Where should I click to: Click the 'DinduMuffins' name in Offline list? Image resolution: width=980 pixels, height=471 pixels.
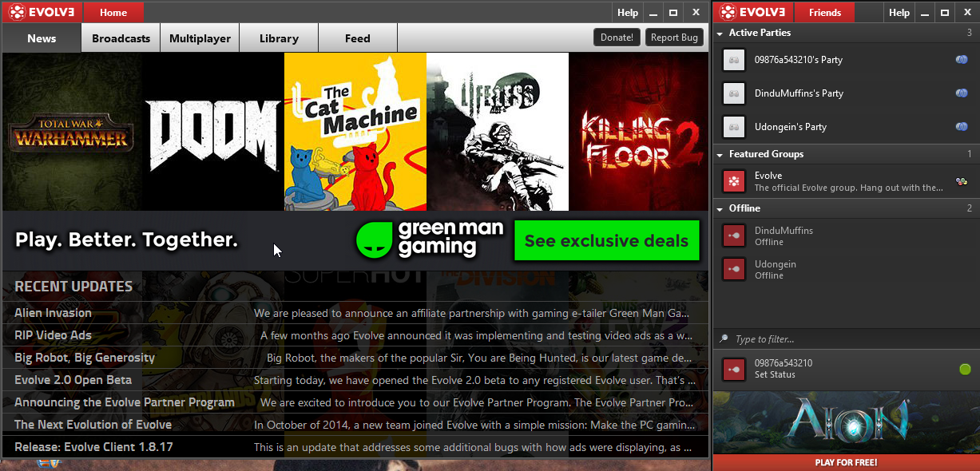click(x=784, y=231)
